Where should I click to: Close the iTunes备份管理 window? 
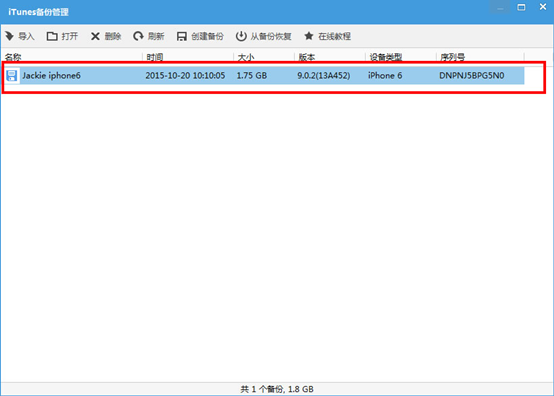[x=543, y=7]
